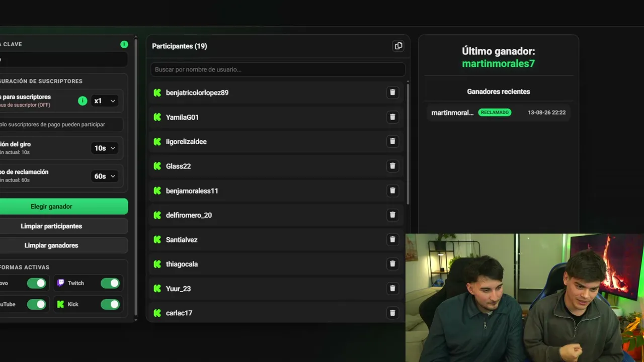Delete participant benjatricolorlopez89 with trash icon
Image resolution: width=644 pixels, height=362 pixels.
tap(392, 93)
